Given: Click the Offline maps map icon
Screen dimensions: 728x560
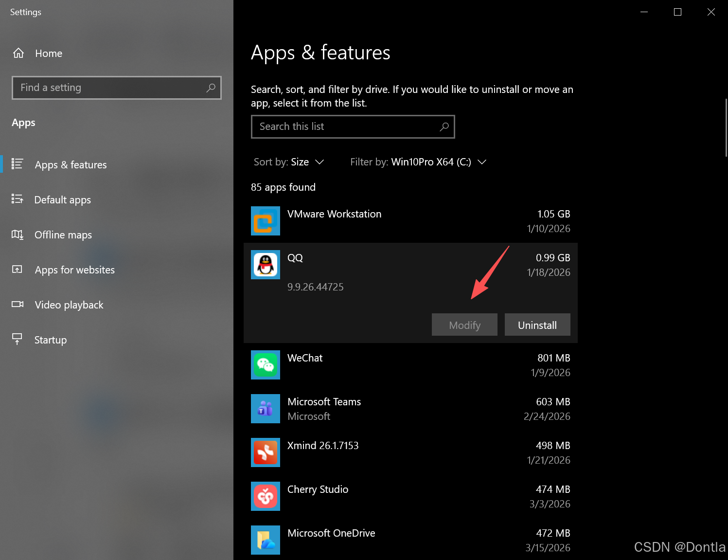Looking at the screenshot, I should [x=18, y=235].
